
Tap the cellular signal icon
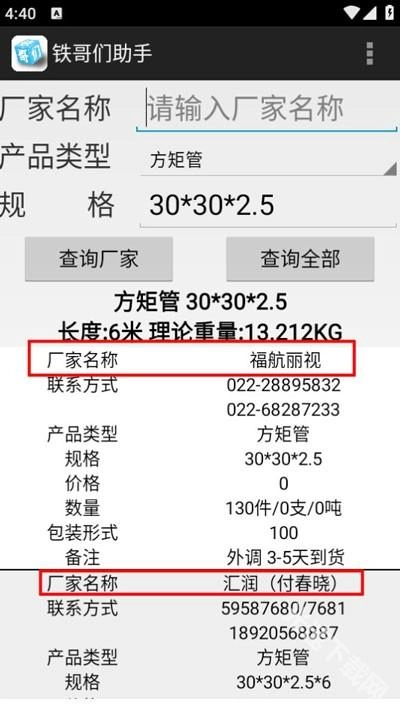click(369, 13)
